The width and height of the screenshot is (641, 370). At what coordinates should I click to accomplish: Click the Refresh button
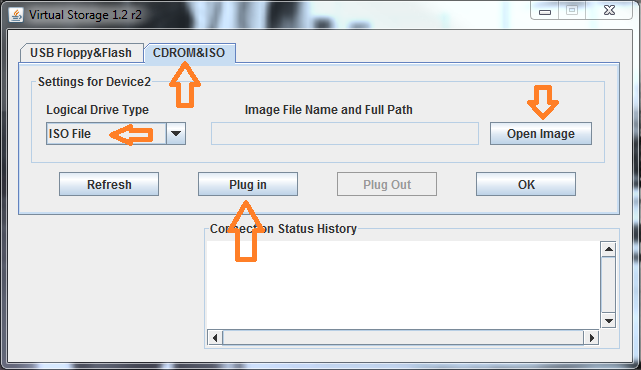pos(109,184)
